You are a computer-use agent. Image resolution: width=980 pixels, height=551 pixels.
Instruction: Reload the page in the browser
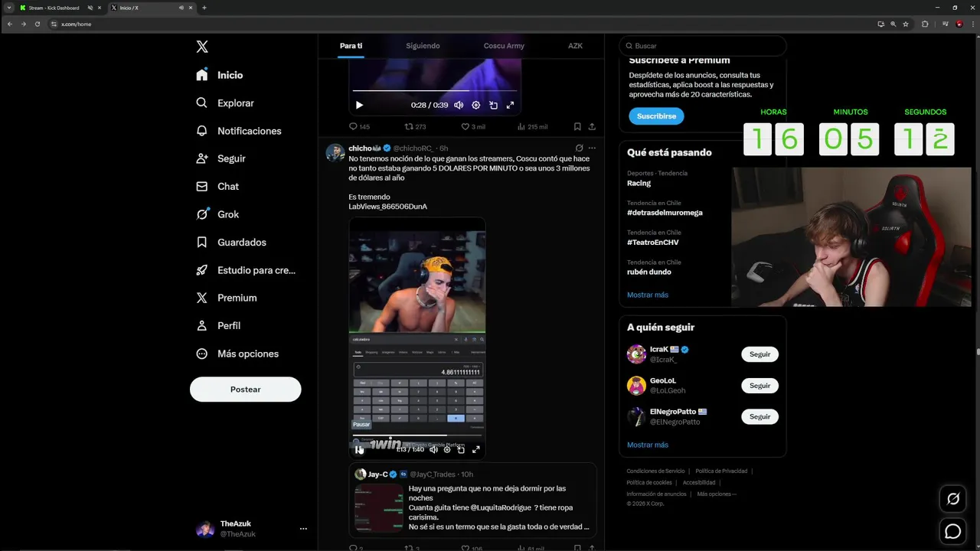[x=37, y=24]
